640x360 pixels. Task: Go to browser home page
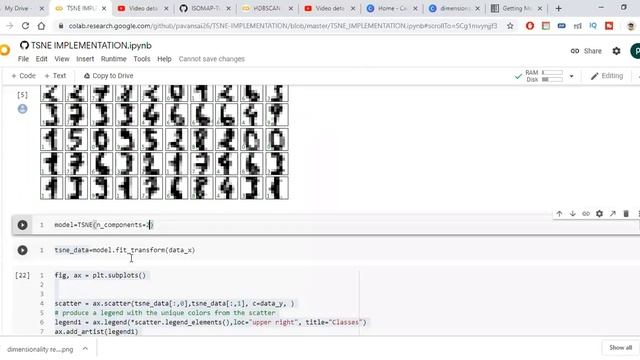click(x=41, y=26)
